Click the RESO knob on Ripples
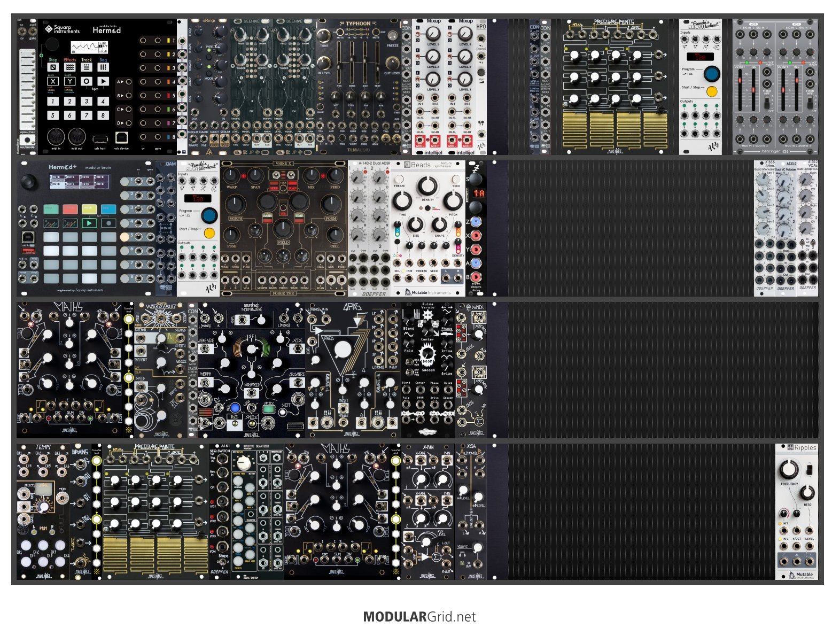Viewport: 840px width, 628px height. [x=807, y=492]
